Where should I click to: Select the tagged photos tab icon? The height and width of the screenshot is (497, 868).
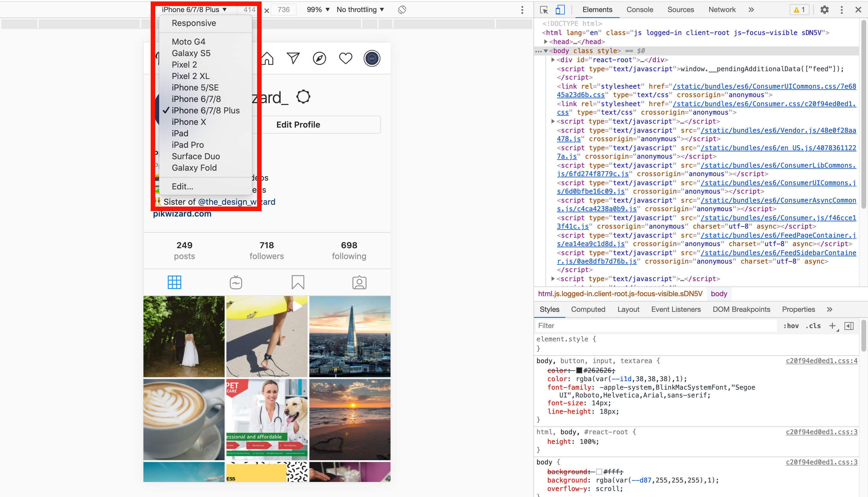(x=359, y=282)
